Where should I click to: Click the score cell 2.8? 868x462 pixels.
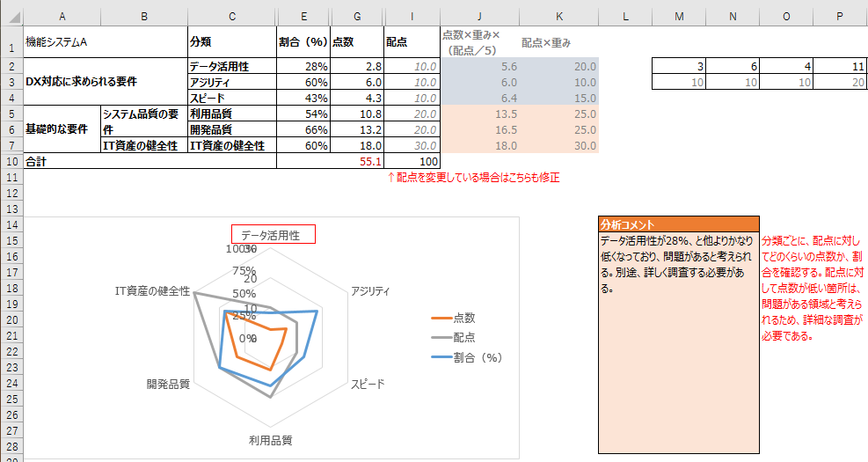click(357, 67)
